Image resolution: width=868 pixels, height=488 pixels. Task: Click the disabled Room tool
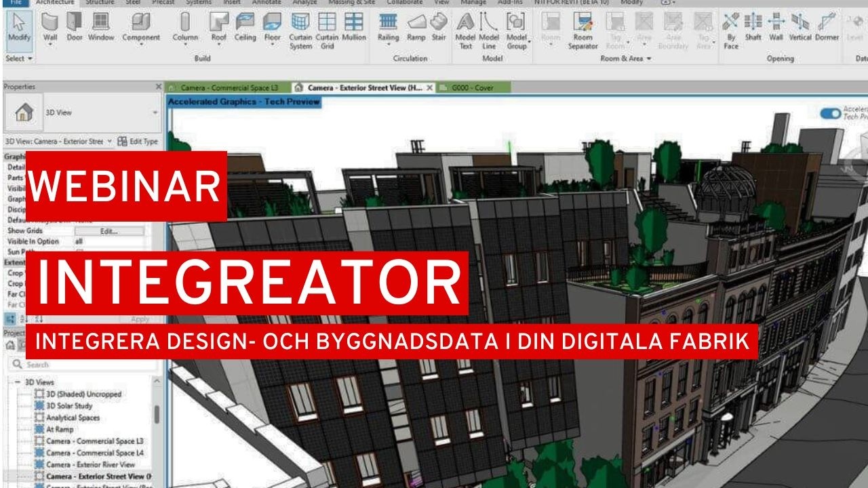pyautogui.click(x=551, y=28)
